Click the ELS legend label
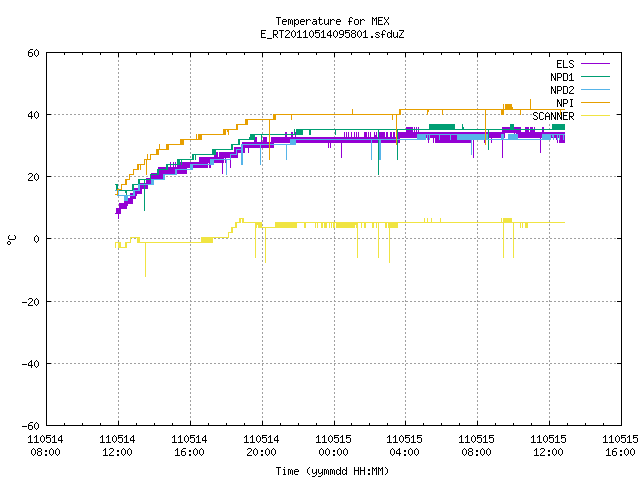 pos(565,64)
